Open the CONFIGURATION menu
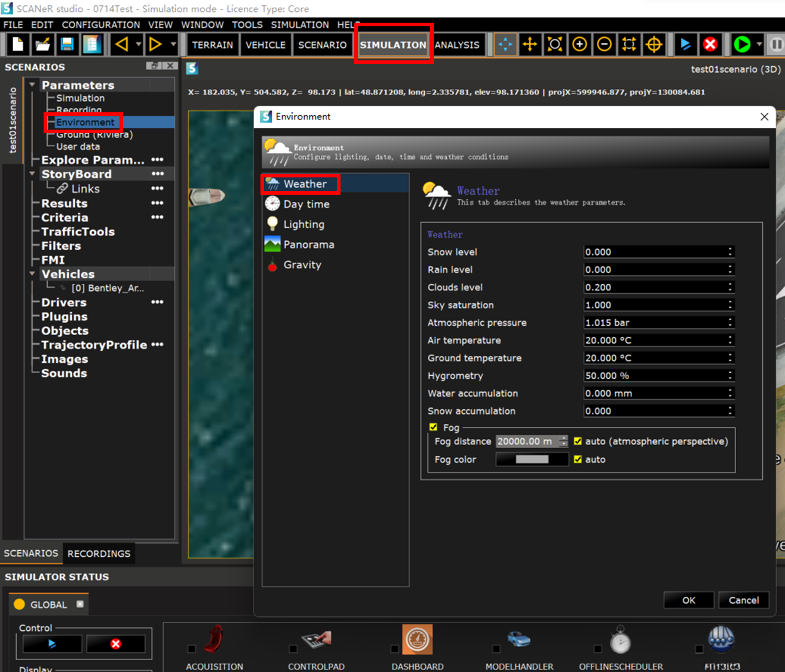The image size is (785, 672). click(x=101, y=24)
